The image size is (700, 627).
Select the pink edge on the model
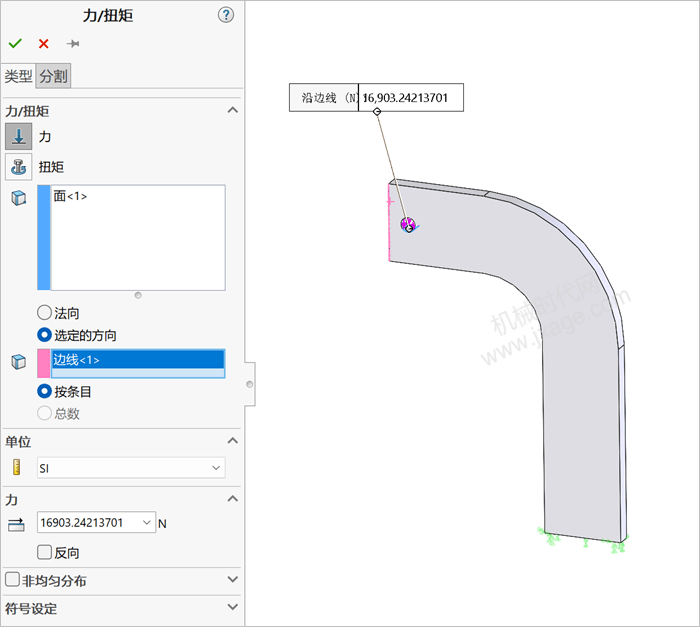[389, 223]
